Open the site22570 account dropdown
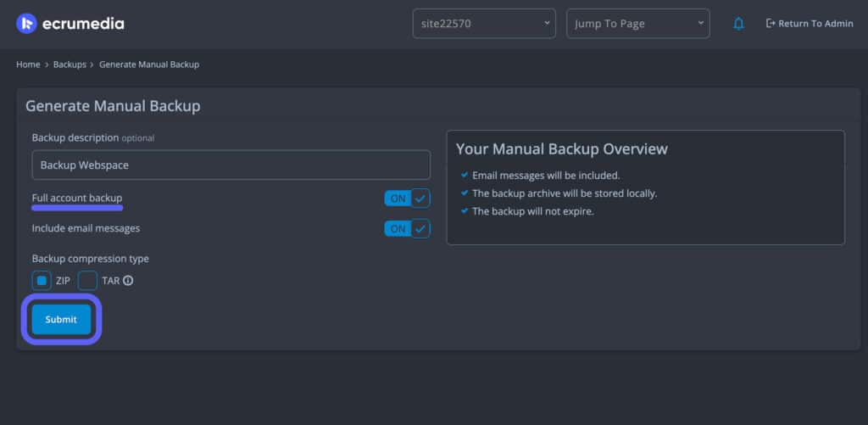The width and height of the screenshot is (868, 425). [x=484, y=24]
